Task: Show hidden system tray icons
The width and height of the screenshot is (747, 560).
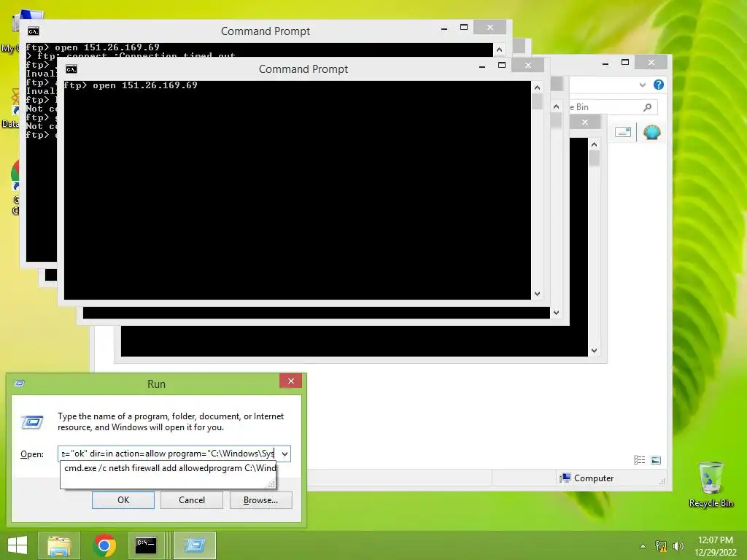Action: [643, 546]
